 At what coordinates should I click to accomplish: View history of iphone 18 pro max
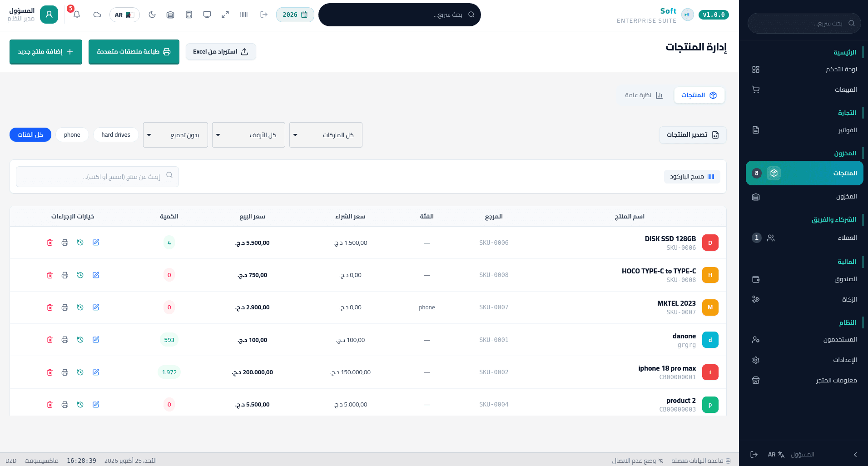point(80,372)
